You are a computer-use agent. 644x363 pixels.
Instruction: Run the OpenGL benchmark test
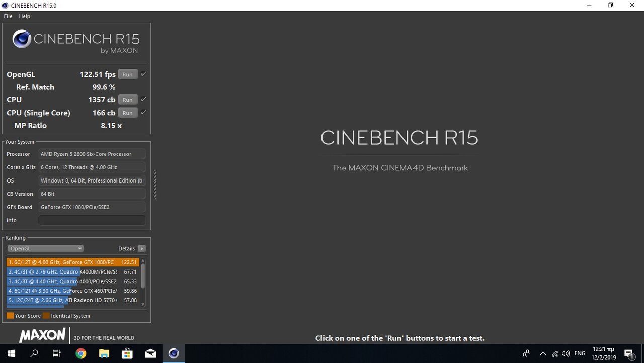(128, 74)
